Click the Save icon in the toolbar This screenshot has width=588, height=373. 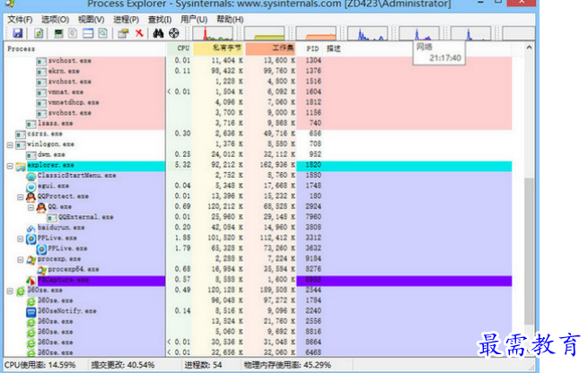tap(17, 33)
